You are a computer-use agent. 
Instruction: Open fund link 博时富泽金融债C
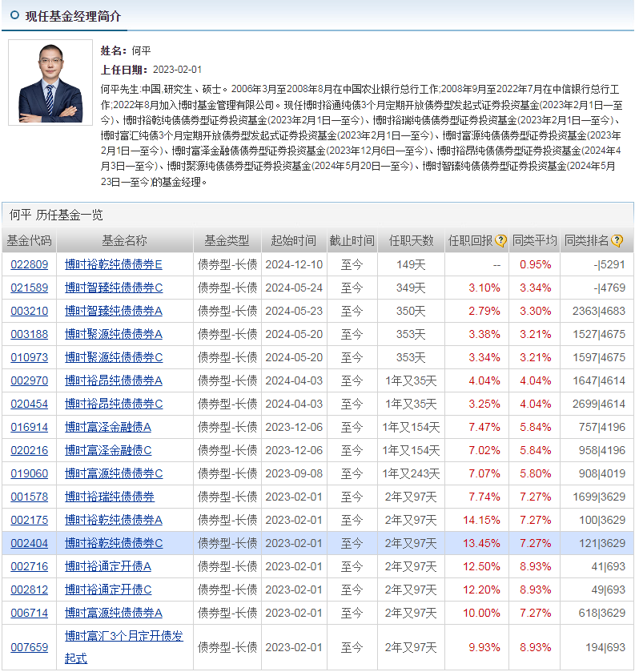[x=108, y=450]
